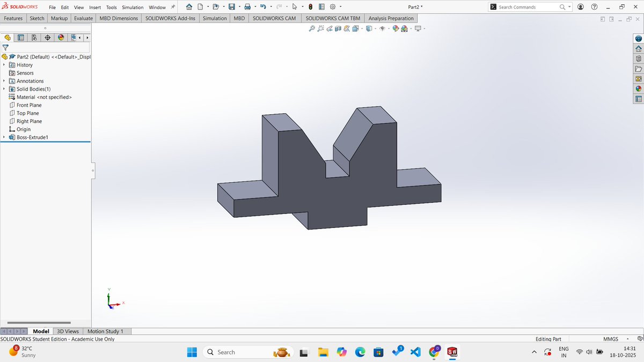Open FeatureManager Design Tree tab

8,38
